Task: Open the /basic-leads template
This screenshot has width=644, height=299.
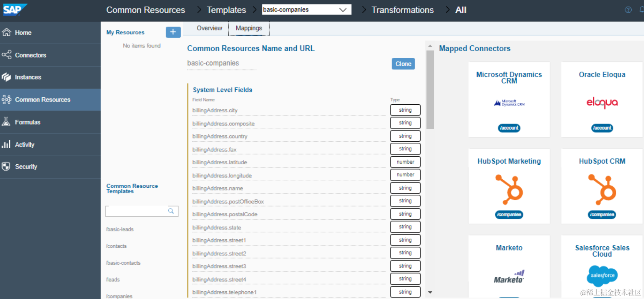Action: pos(120,229)
